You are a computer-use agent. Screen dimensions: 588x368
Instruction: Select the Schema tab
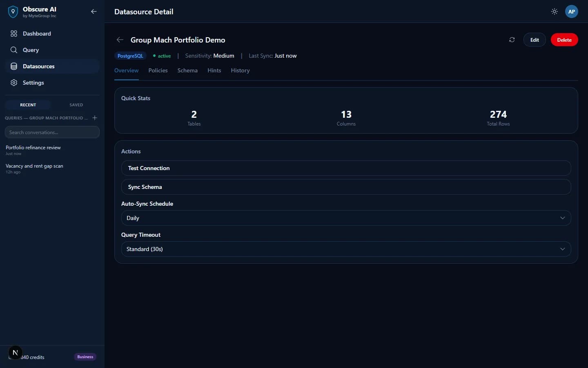[187, 70]
